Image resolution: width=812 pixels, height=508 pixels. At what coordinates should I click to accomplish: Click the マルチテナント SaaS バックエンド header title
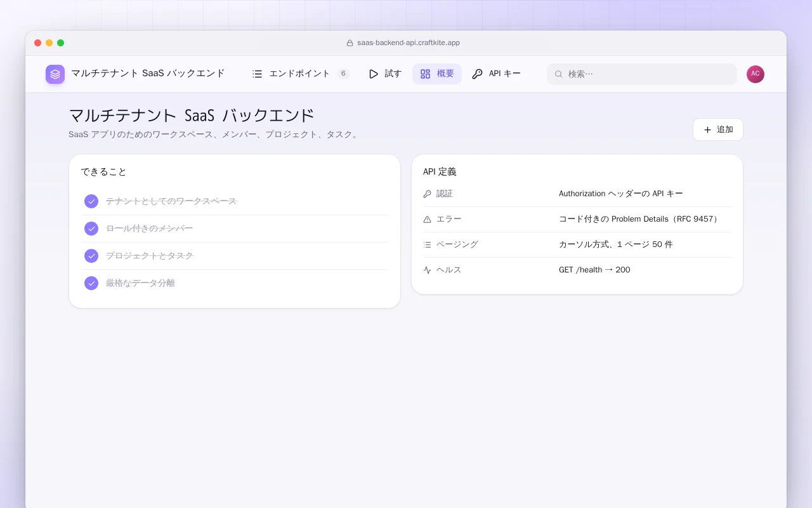click(x=148, y=74)
